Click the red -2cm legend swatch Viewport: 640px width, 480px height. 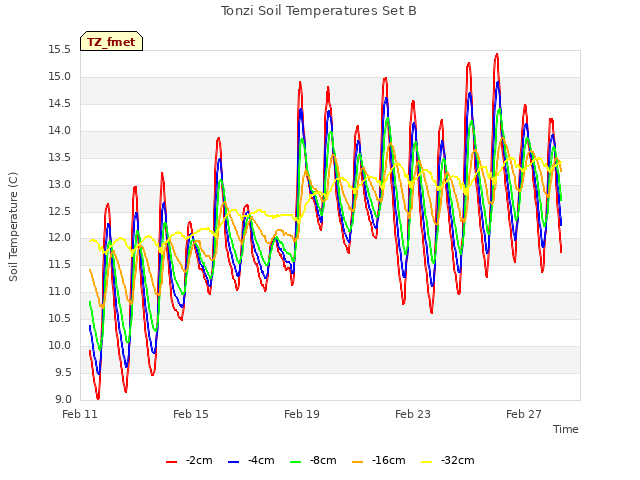point(171,462)
